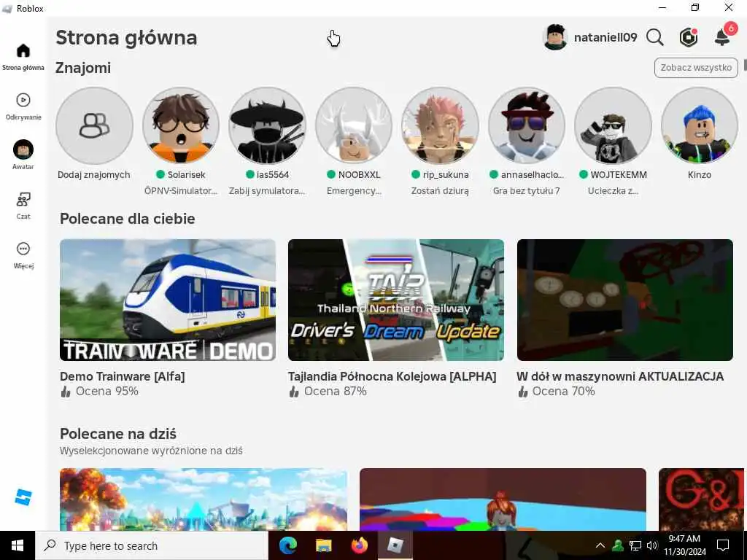Open the Więcej more icon
Viewport: 747px width, 560px height.
[x=23, y=249]
